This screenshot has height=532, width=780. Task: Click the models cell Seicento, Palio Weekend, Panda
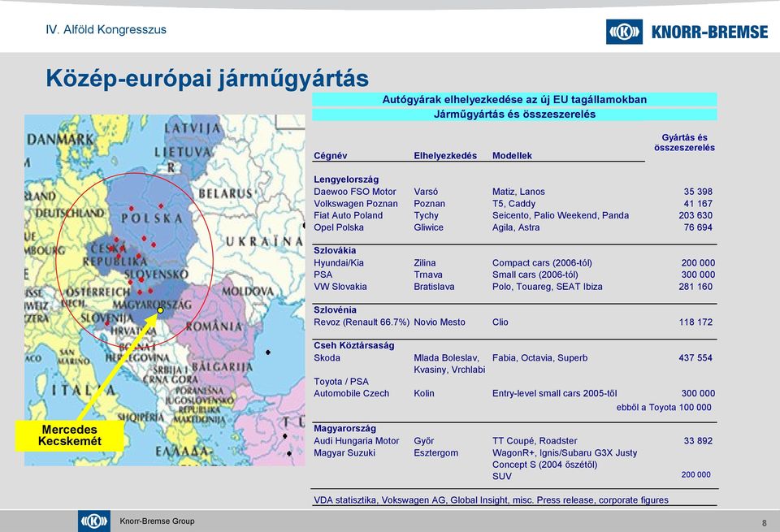click(561, 215)
